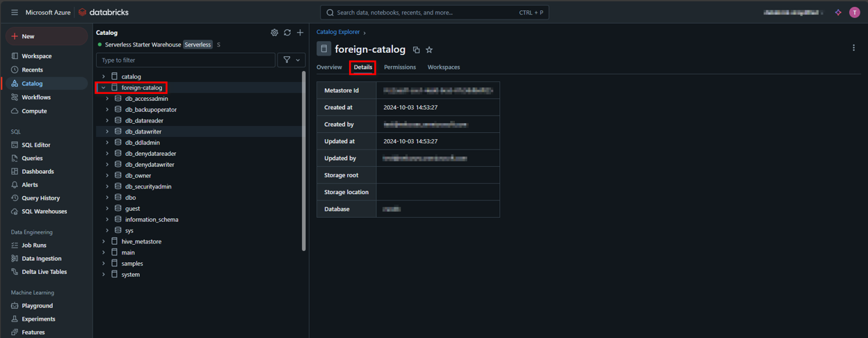Star the foreign-catalog as favorite
The image size is (868, 338).
(x=429, y=50)
